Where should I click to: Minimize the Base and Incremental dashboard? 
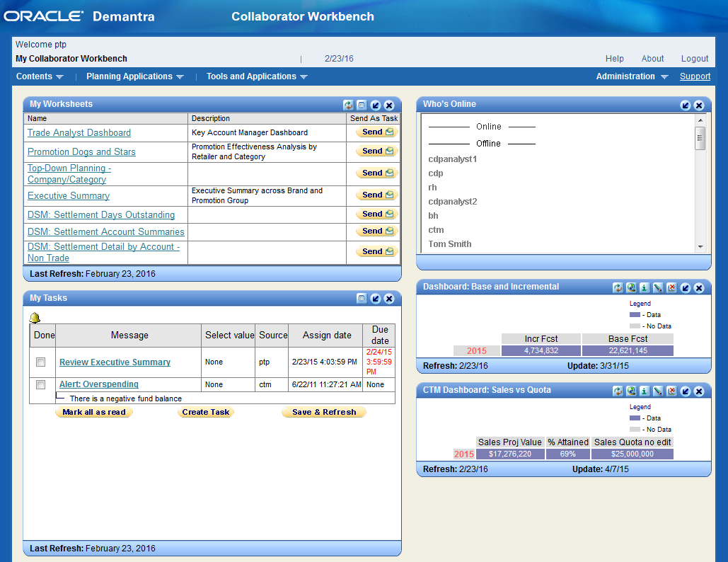(686, 288)
